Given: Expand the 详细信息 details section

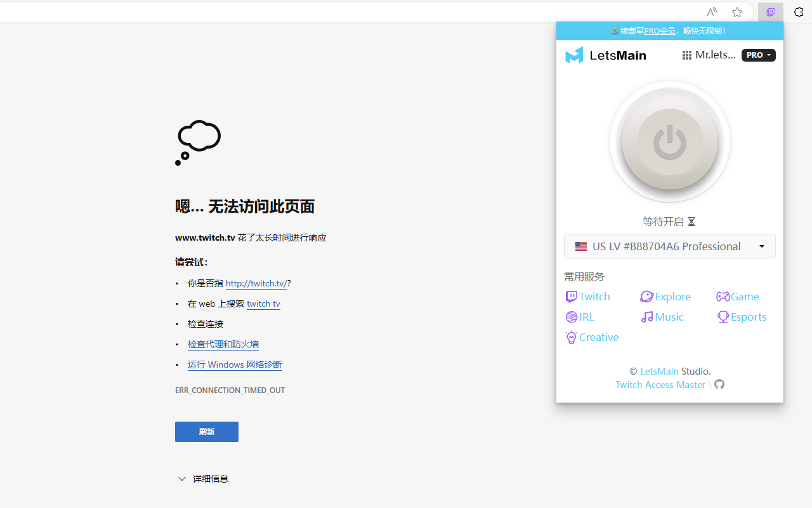Looking at the screenshot, I should 203,479.
